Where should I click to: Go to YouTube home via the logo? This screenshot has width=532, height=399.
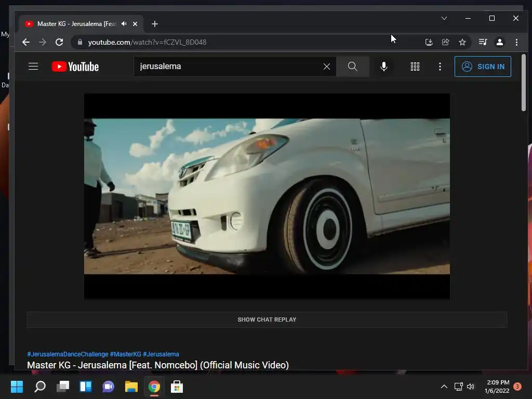75,66
